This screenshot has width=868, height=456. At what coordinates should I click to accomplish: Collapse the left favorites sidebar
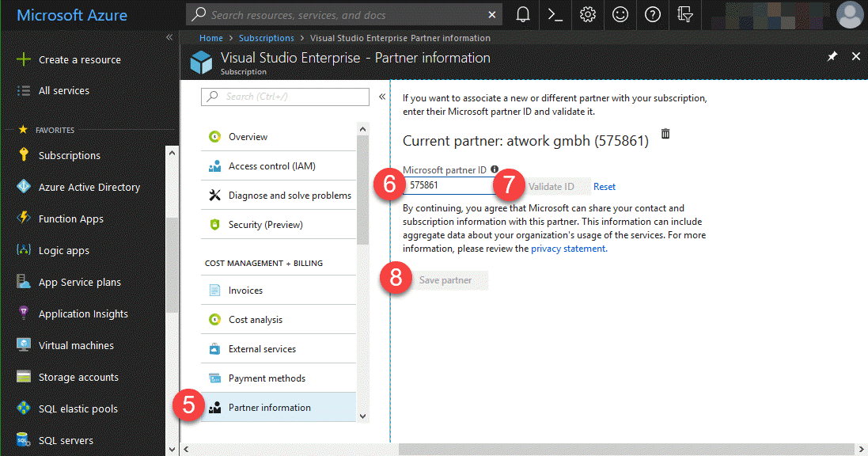pos(169,38)
